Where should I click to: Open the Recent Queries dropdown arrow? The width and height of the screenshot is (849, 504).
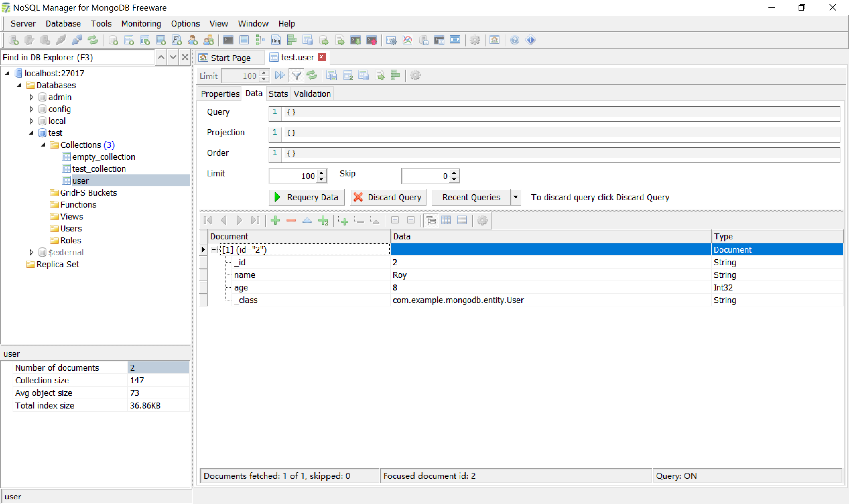(x=515, y=197)
